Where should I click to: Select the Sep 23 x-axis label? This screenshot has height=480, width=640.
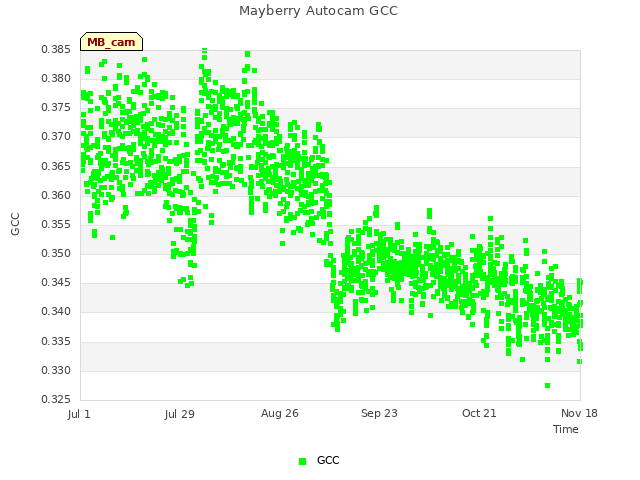[x=379, y=413]
